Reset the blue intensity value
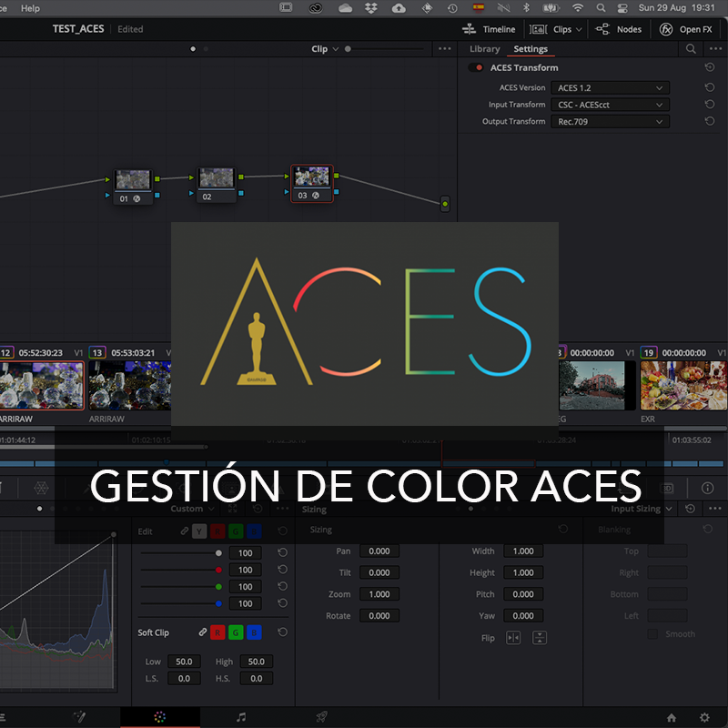Viewport: 728px width, 728px height. pyautogui.click(x=282, y=603)
